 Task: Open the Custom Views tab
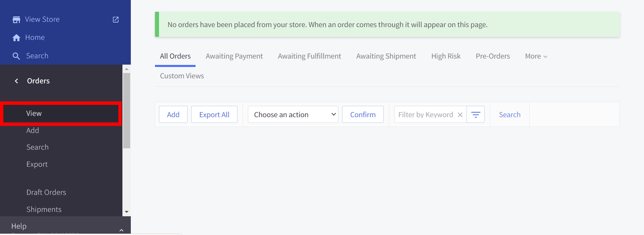tap(182, 76)
